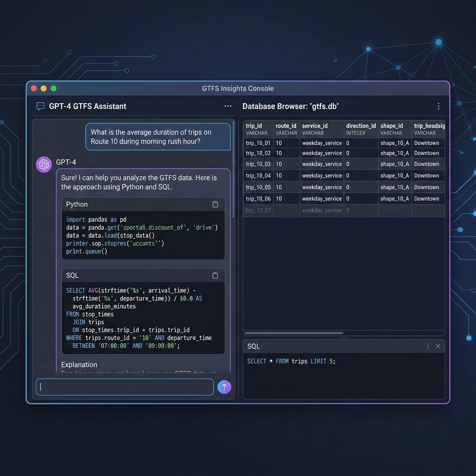Select the trip_10_01 cell

[258, 143]
